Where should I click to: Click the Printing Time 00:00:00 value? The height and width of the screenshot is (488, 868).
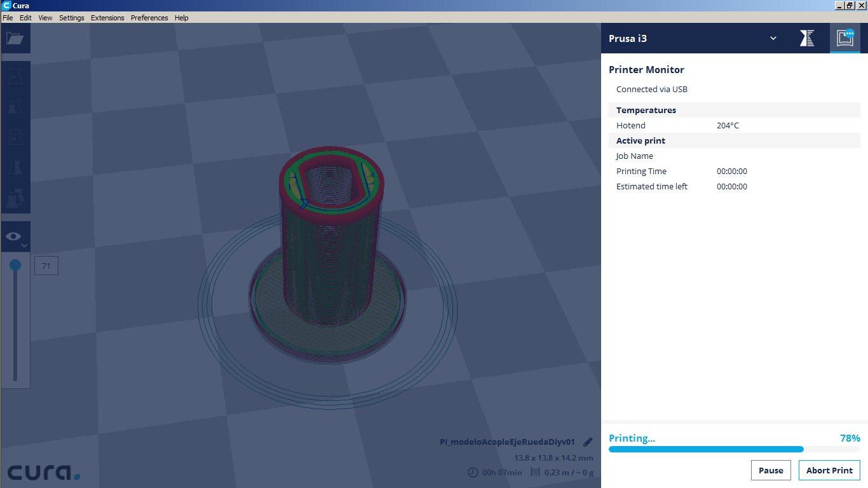click(732, 171)
